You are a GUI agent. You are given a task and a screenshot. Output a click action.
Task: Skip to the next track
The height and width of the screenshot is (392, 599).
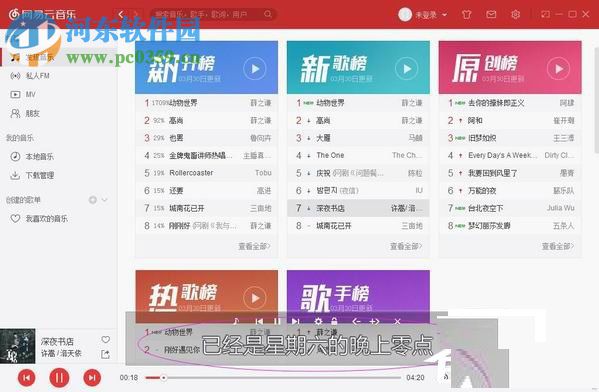[x=92, y=378]
